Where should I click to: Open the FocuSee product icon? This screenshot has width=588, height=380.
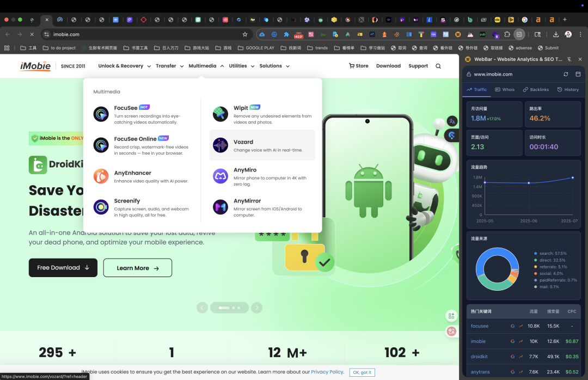click(101, 114)
